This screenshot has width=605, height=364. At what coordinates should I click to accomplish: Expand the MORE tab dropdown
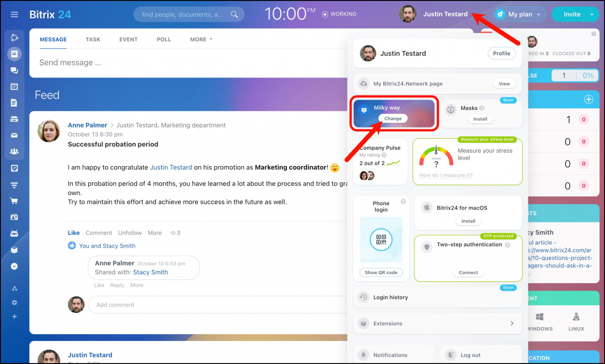point(201,40)
